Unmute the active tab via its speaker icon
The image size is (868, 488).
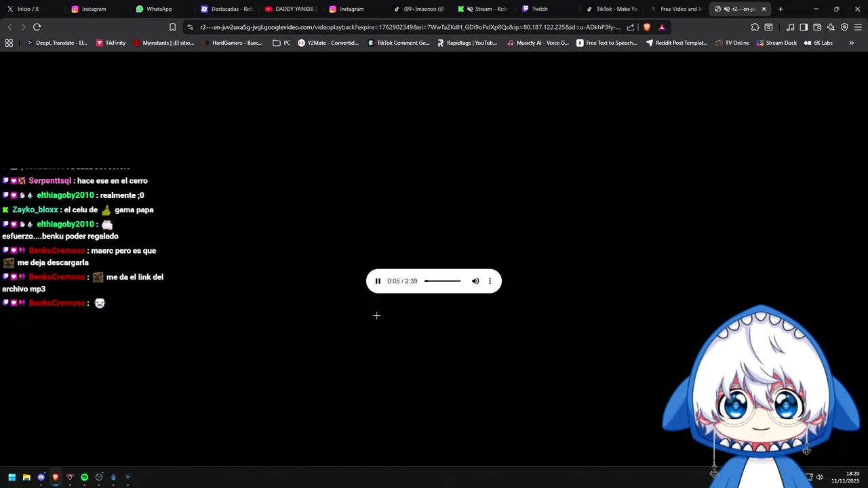[x=726, y=9]
